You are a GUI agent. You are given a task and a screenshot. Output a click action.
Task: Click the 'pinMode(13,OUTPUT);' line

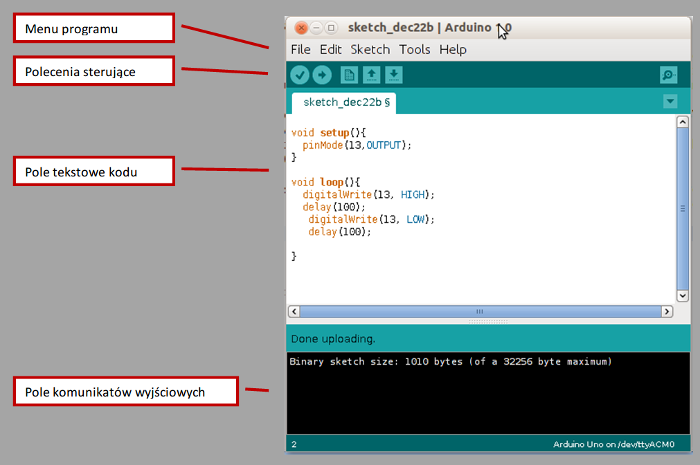(357, 145)
